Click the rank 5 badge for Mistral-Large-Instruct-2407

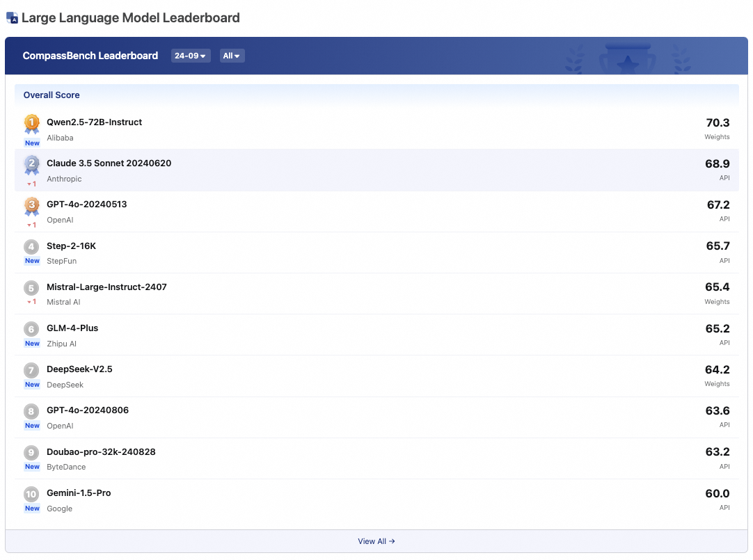[31, 288]
